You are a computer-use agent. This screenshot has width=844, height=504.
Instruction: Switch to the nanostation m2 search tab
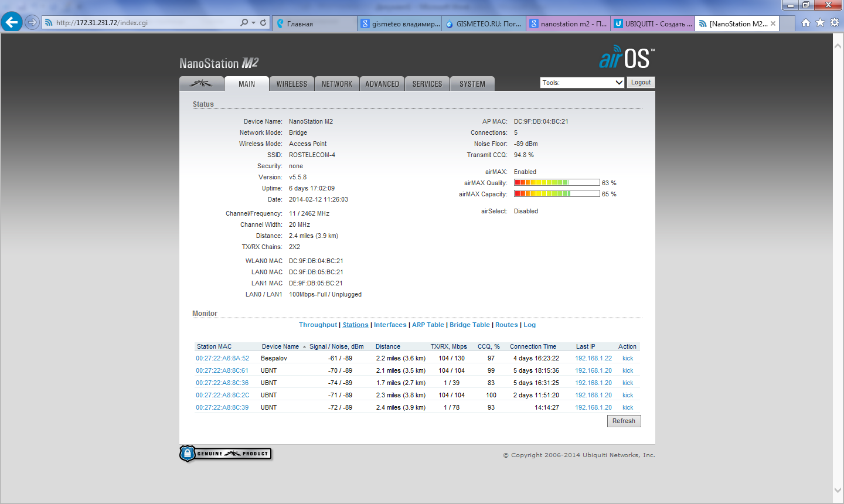point(568,23)
